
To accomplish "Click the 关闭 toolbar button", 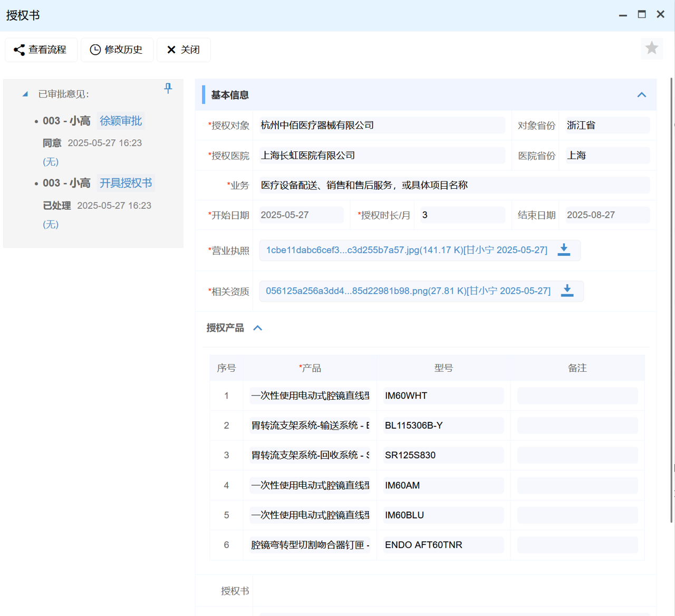I will (184, 50).
